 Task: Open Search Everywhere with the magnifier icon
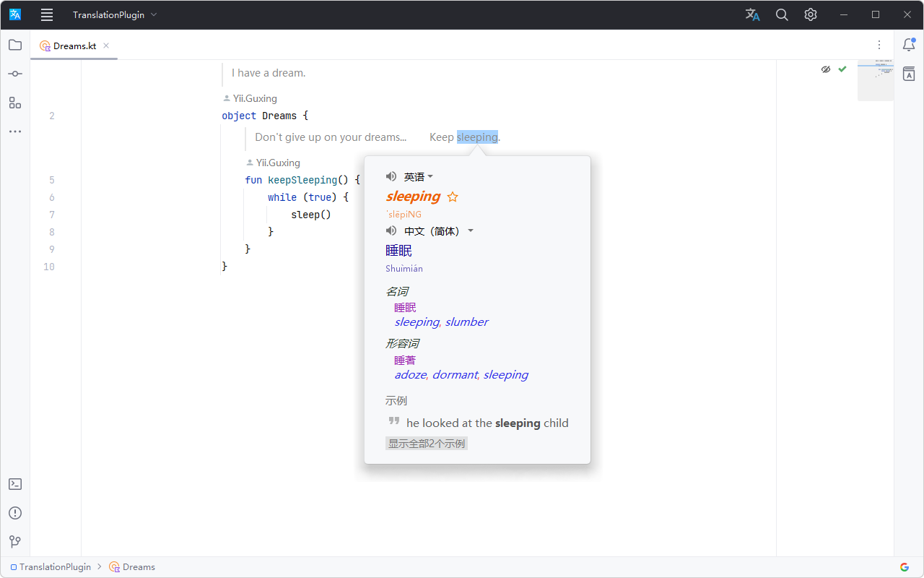782,14
